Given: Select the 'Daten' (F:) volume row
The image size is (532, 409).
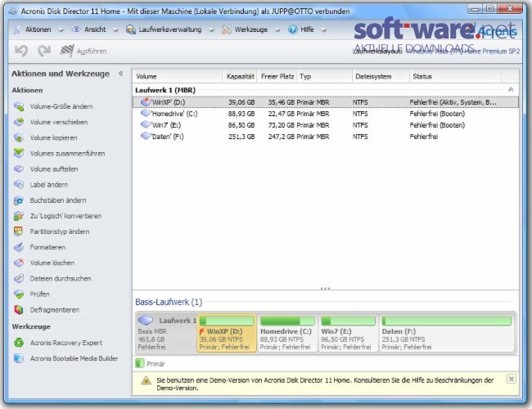Looking at the screenshot, I should 326,137.
